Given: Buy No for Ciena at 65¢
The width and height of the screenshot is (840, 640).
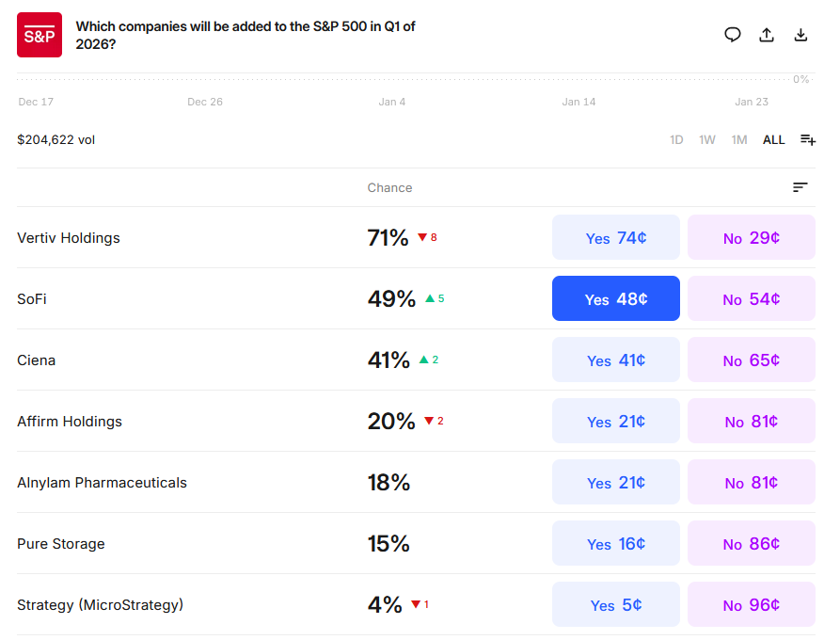Looking at the screenshot, I should click(751, 360).
